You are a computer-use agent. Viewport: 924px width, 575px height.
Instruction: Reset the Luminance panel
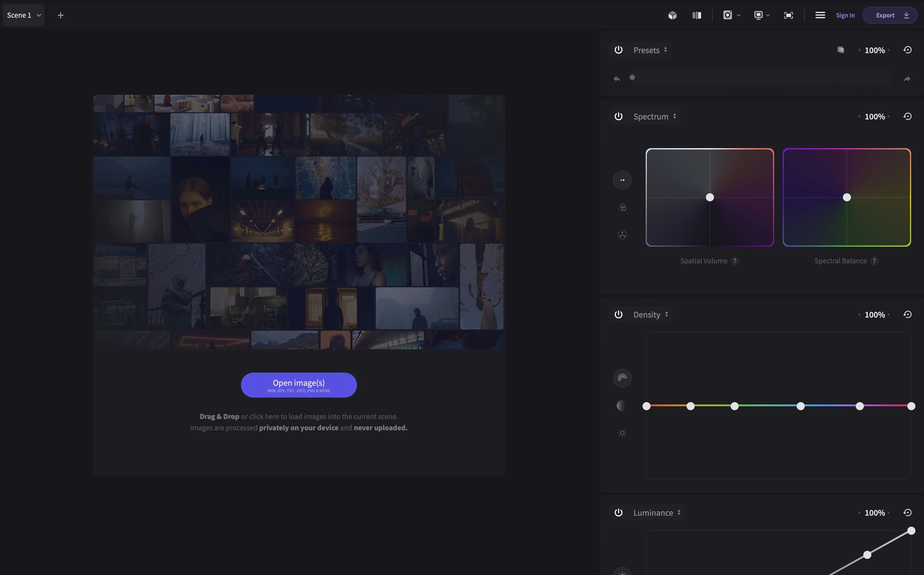click(x=907, y=512)
